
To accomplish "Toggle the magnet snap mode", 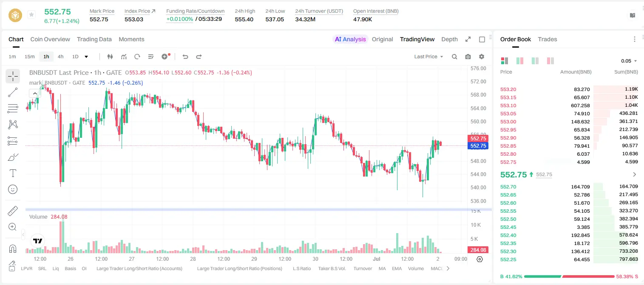I will coord(13,248).
